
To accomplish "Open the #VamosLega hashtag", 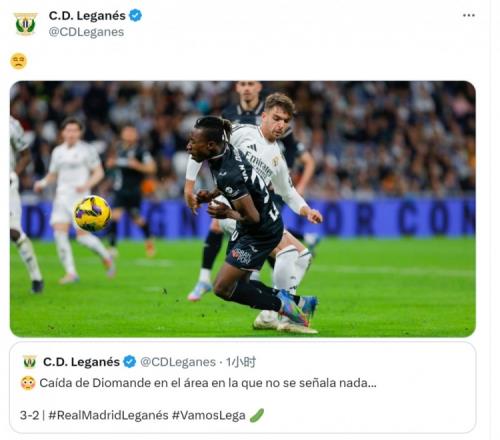I will tap(209, 415).
